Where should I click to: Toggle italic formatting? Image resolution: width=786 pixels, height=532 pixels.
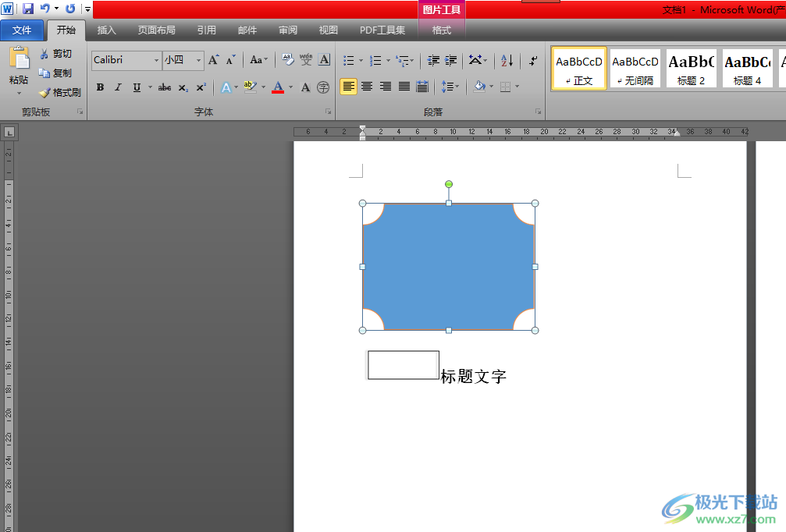pyautogui.click(x=119, y=87)
